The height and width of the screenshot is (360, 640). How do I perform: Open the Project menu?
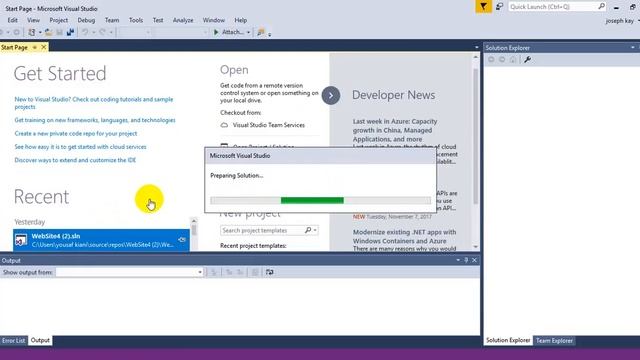click(x=59, y=20)
